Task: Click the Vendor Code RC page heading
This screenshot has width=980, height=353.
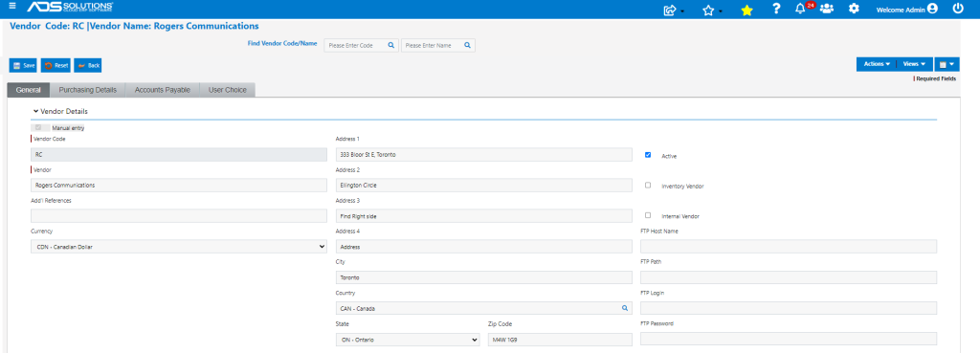Action: pyautogui.click(x=134, y=26)
